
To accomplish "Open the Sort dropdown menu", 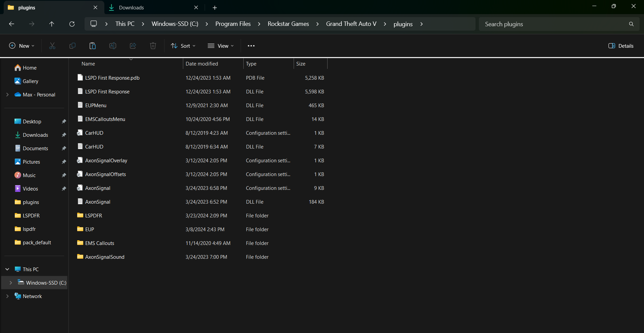I will point(183,46).
